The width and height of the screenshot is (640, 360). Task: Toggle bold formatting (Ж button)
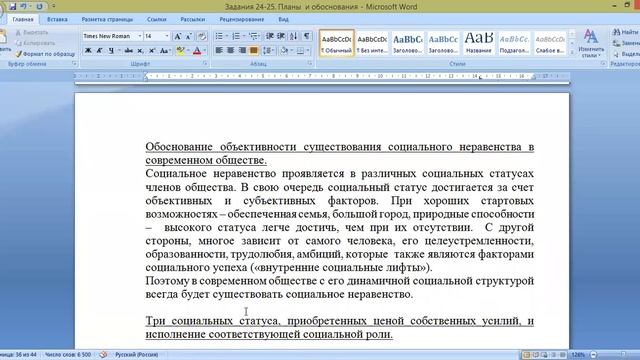[88, 51]
